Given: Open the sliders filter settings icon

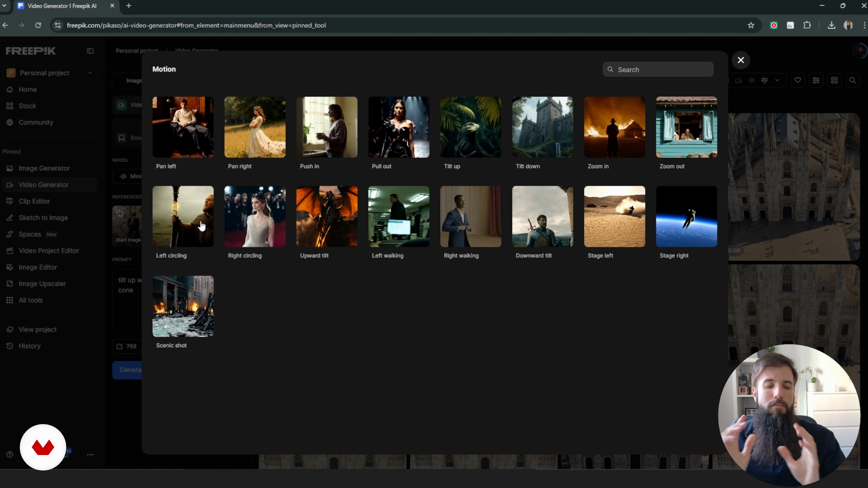Looking at the screenshot, I should click(x=816, y=80).
